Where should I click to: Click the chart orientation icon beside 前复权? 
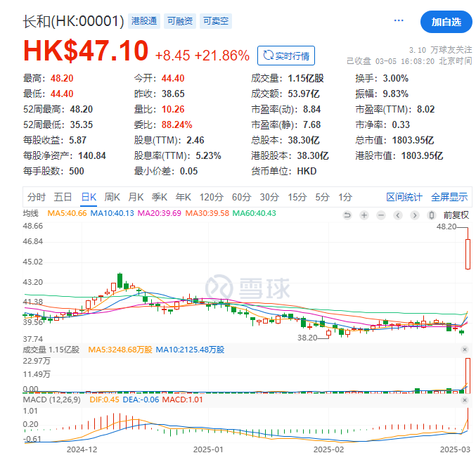[432, 215]
